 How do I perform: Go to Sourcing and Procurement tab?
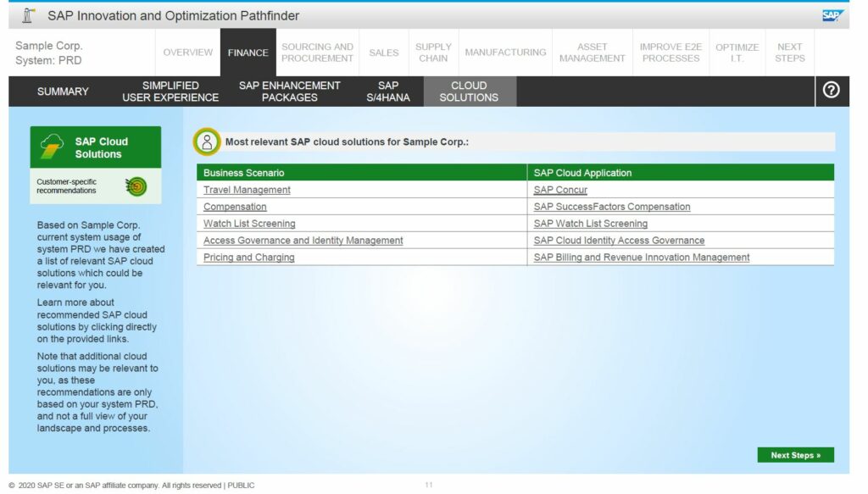tap(317, 53)
